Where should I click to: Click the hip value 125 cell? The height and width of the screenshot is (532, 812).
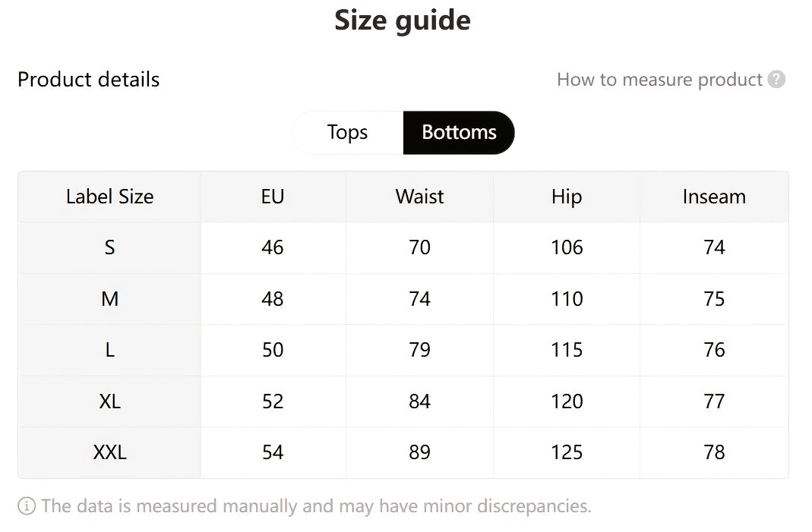[x=567, y=452]
